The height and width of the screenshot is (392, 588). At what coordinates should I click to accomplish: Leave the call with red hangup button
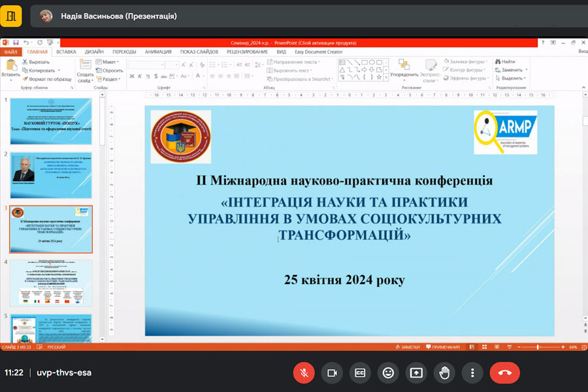[505, 373]
